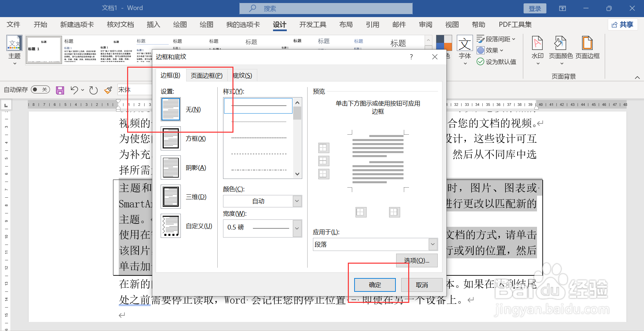
Task: Toggle top border button in preview
Action: 324,148
